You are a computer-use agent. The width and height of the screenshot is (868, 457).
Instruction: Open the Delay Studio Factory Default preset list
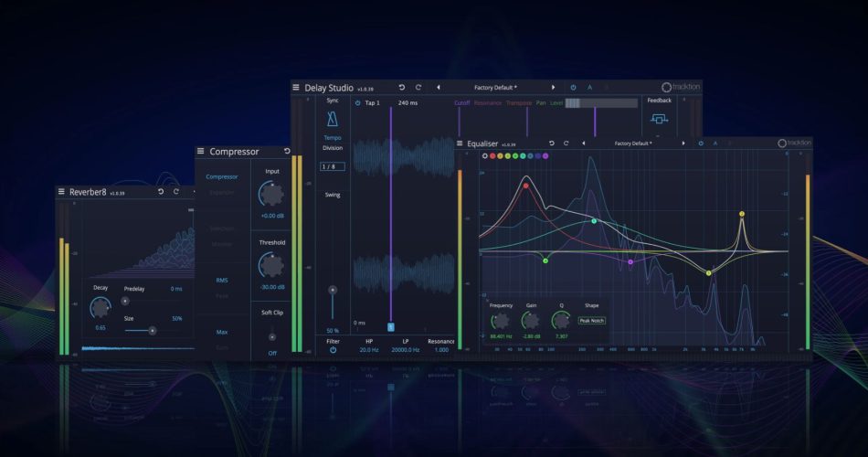(x=496, y=88)
